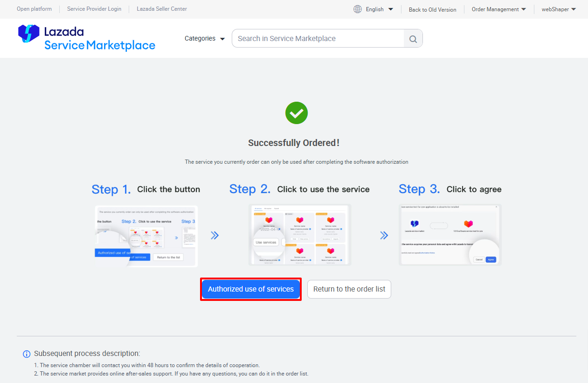Click the globe language icon

point(358,9)
